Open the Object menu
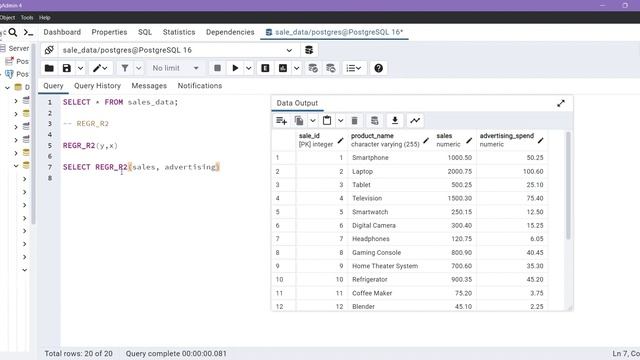 [x=7, y=18]
